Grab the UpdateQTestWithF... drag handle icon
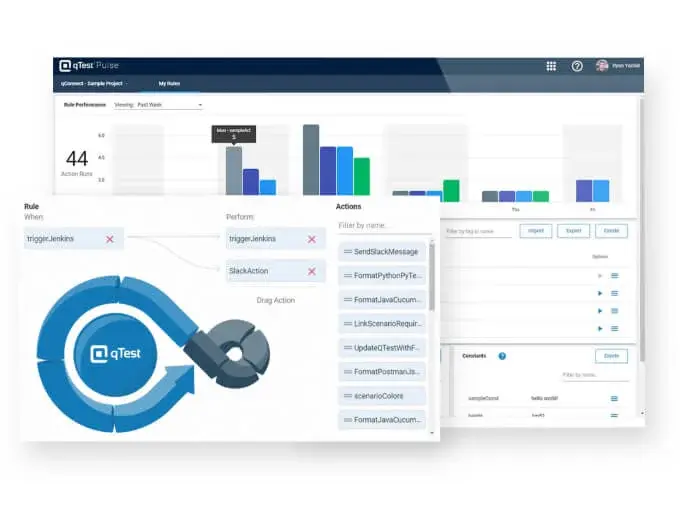 point(347,348)
